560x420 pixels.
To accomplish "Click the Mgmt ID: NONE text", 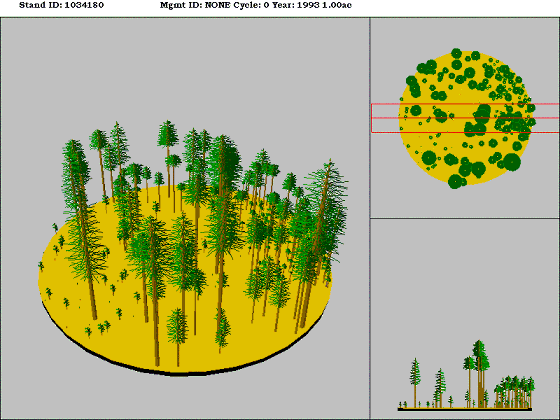I will [x=195, y=5].
